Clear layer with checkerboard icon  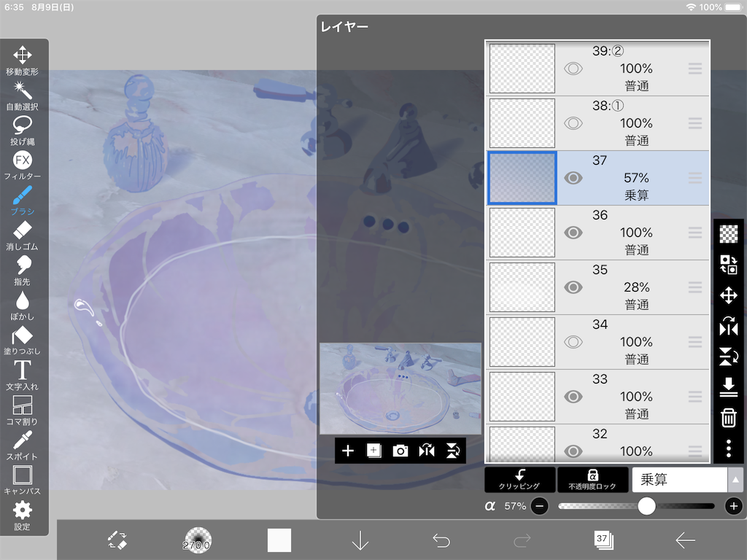(x=729, y=234)
